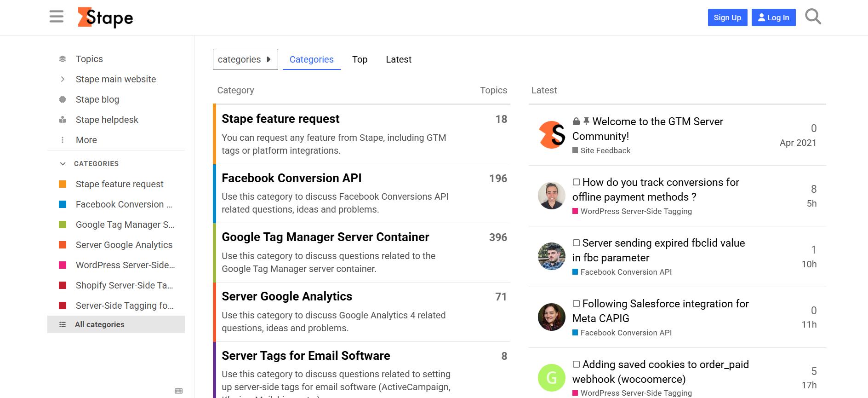Click the lock icon on Welcome topic
The image size is (868, 398).
click(x=576, y=121)
